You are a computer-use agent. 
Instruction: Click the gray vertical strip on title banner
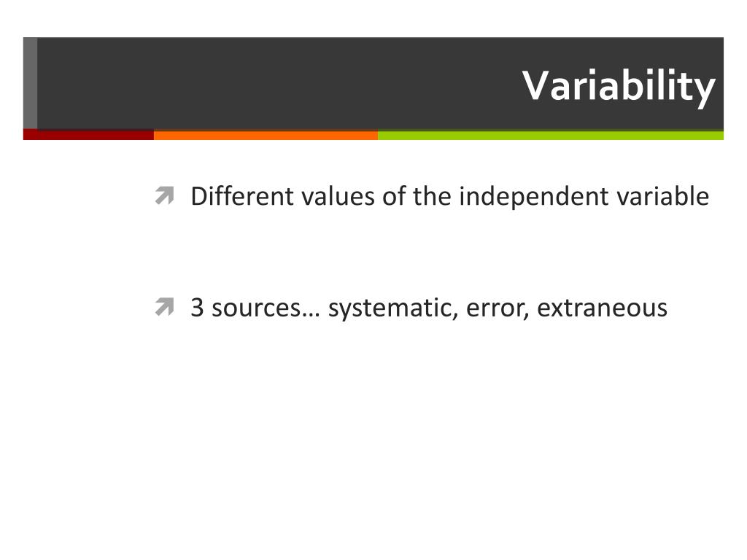tap(30, 83)
